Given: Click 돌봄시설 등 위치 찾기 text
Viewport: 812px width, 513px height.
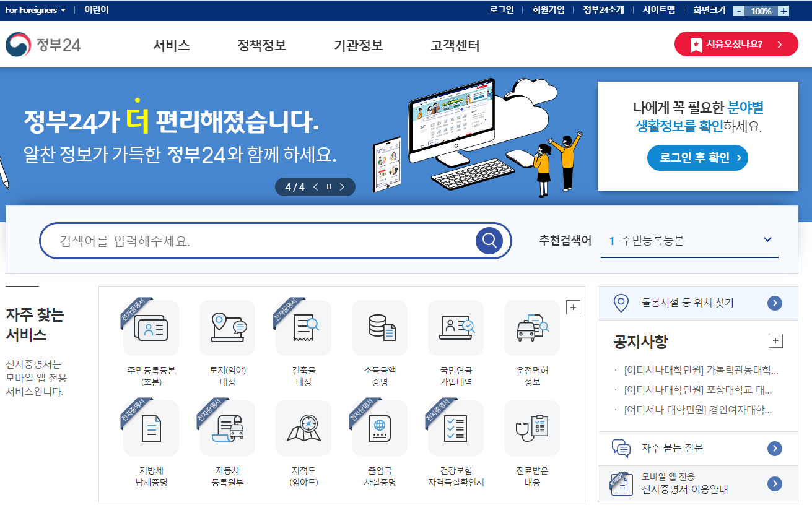Looking at the screenshot, I should coord(688,303).
